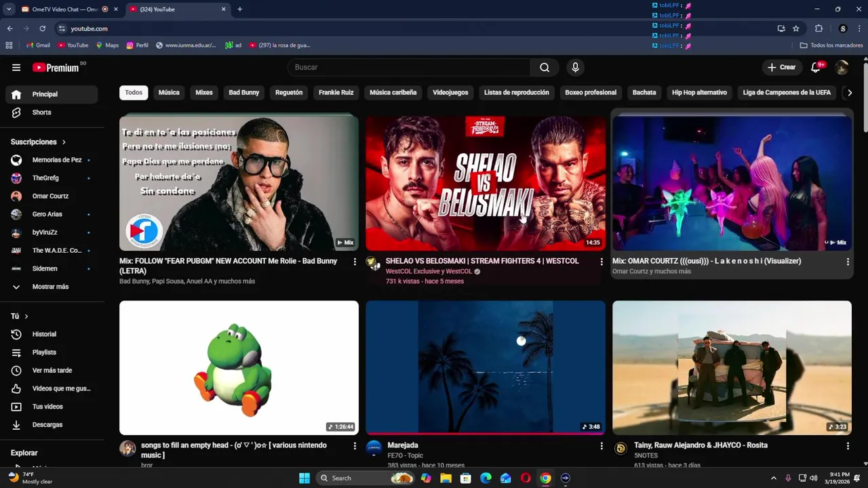
Task: Select the Videojuegos filter chip
Action: click(450, 93)
